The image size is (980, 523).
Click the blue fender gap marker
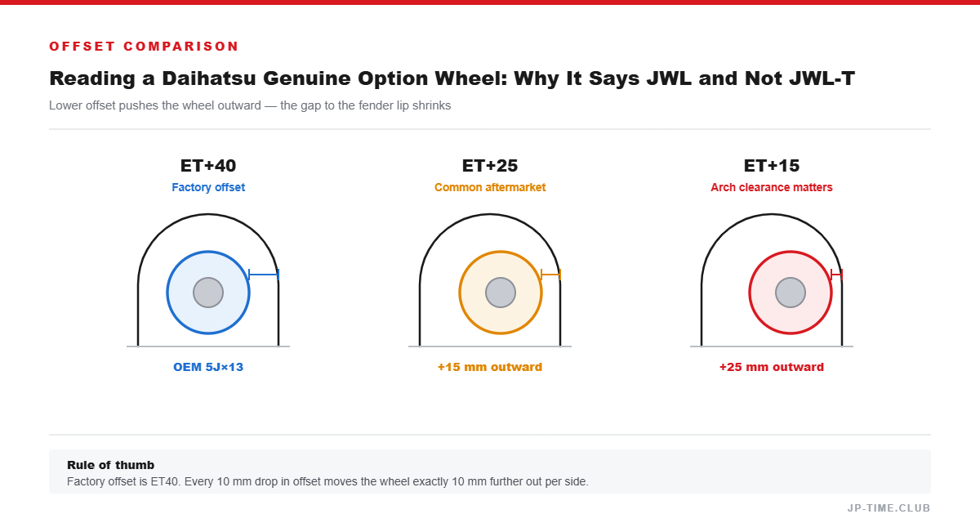264,275
